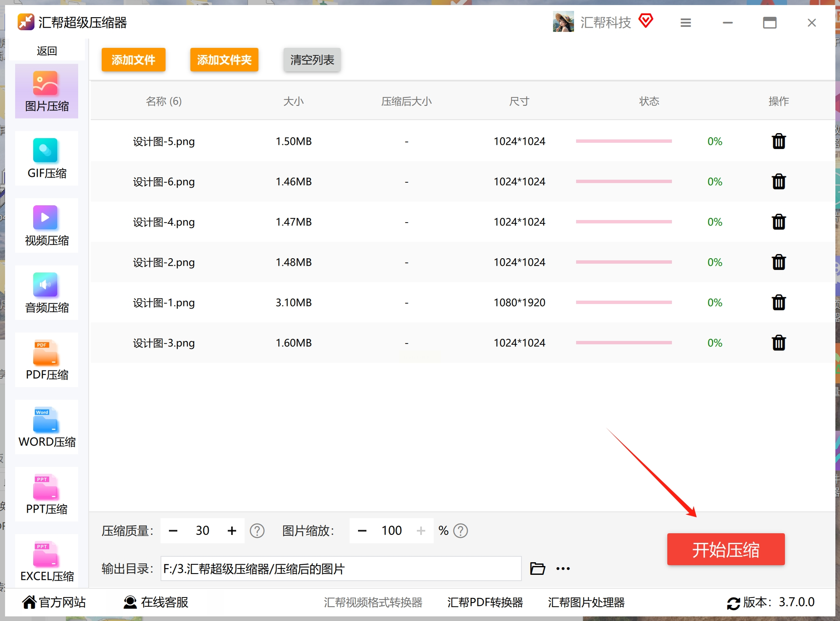Click 清空列表 to clear the list
The height and width of the screenshot is (621, 840).
click(312, 60)
